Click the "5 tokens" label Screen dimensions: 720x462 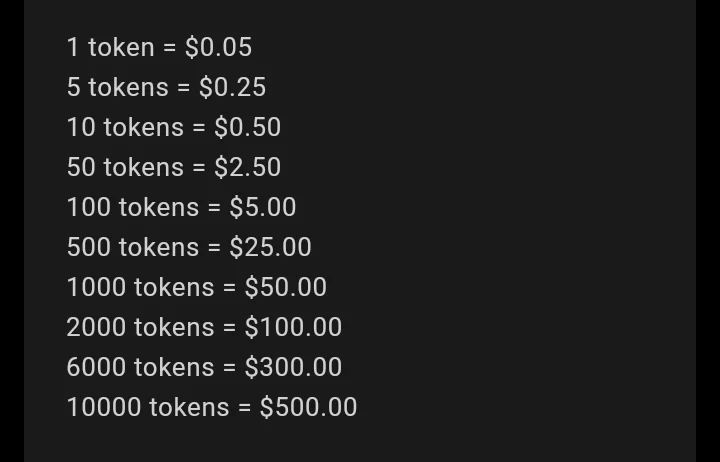point(117,87)
